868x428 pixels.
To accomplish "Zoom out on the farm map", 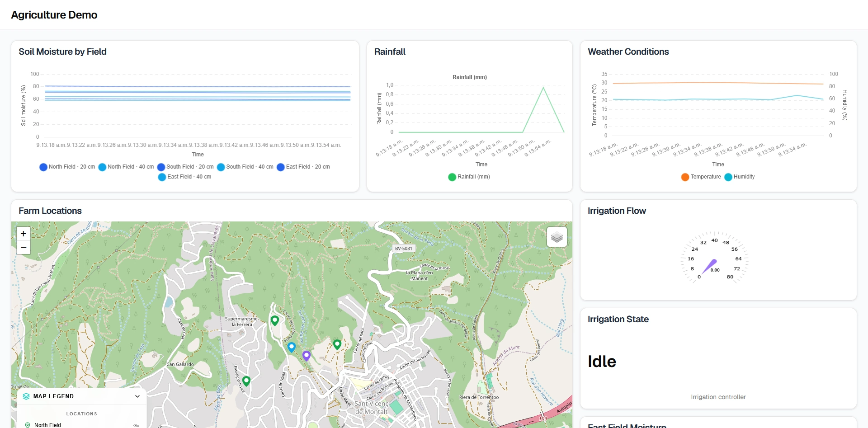I will tap(24, 247).
